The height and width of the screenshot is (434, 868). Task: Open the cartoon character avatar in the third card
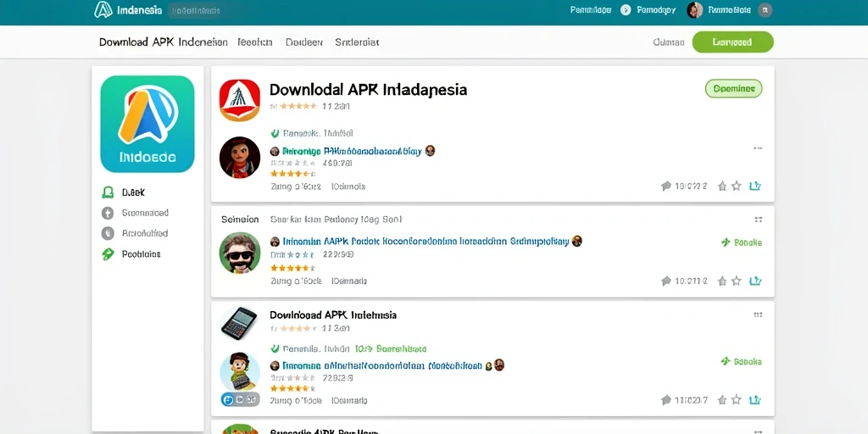pos(240,371)
